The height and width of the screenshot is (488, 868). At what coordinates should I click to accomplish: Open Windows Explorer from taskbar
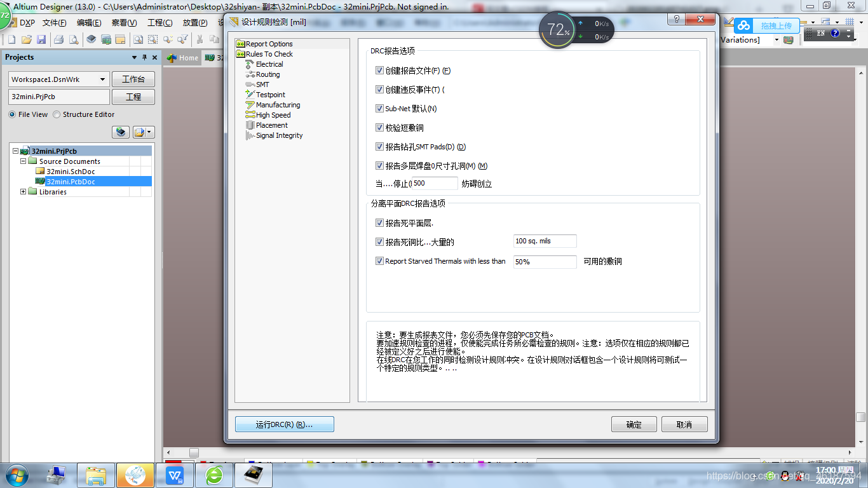(97, 475)
